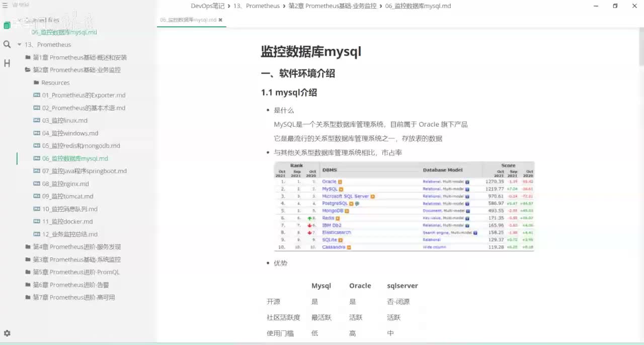Screen dimensions: 644x345
Task: Collapse the 13、Prometheus root folder arrow
Action: coord(19,45)
